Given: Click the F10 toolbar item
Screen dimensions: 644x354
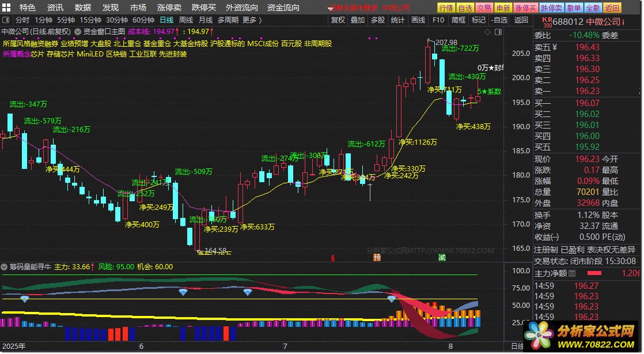Looking at the screenshot, I should [x=438, y=20].
